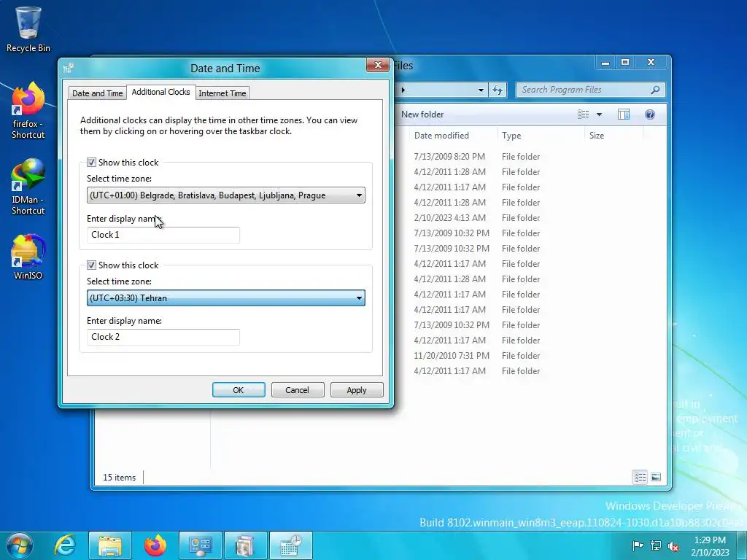
Task: Open Explorer help question mark icon
Action: [x=650, y=114]
